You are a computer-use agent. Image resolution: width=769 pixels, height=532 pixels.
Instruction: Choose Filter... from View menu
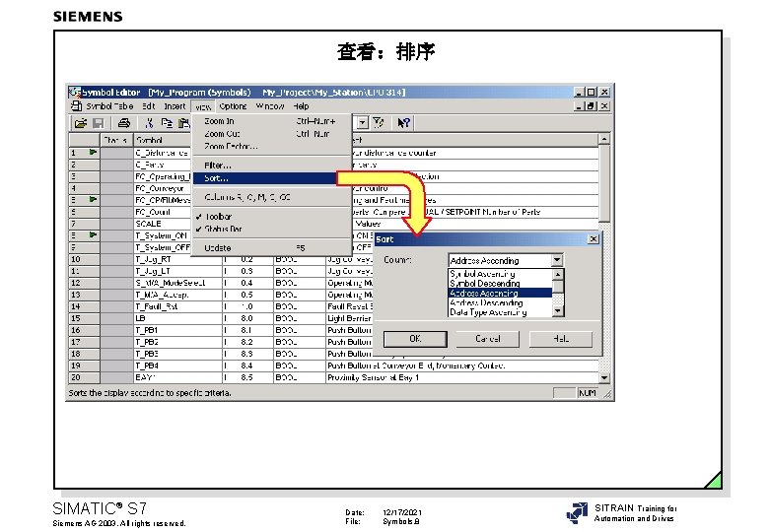click(271, 166)
